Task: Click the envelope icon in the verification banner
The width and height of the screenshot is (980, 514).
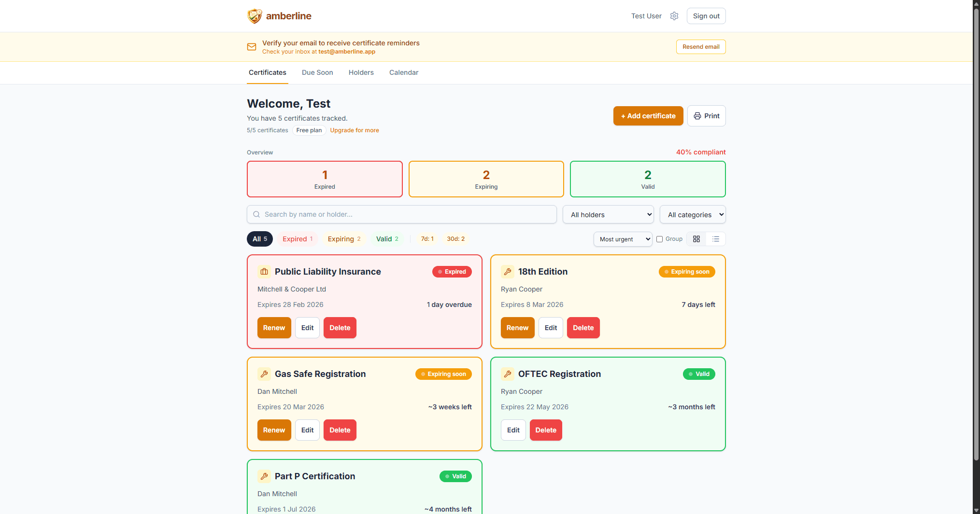Action: (x=252, y=47)
